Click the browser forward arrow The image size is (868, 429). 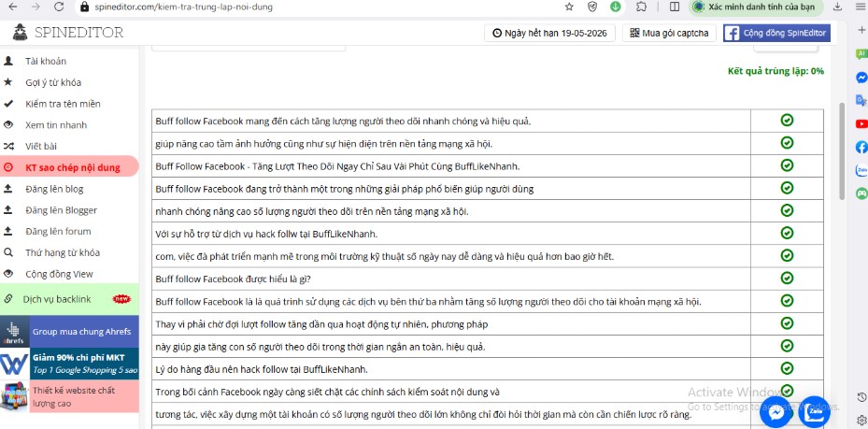36,7
